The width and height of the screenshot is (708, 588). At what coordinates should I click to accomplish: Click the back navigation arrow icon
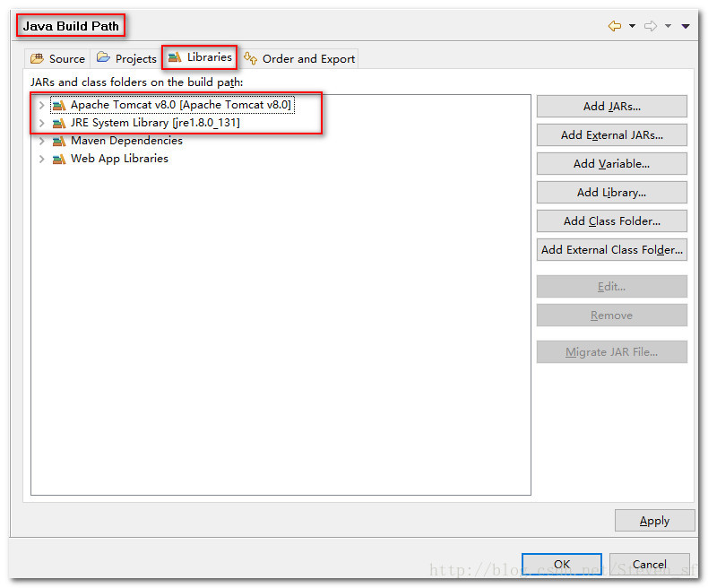click(615, 26)
